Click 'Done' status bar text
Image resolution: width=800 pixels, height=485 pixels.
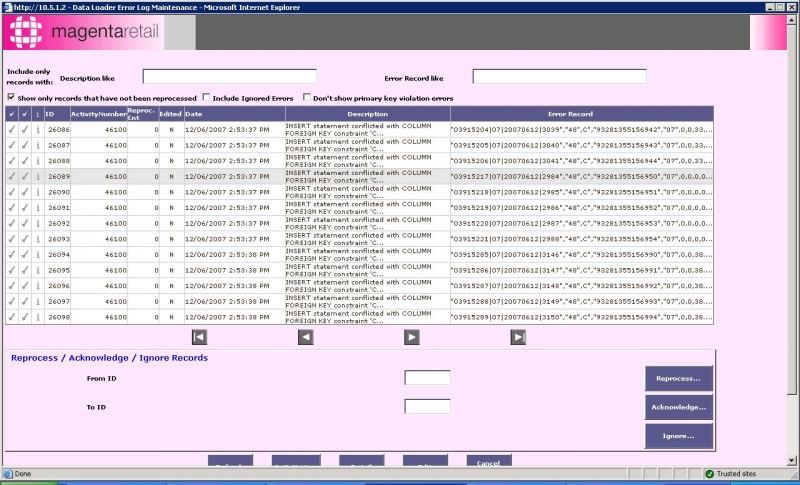point(22,474)
